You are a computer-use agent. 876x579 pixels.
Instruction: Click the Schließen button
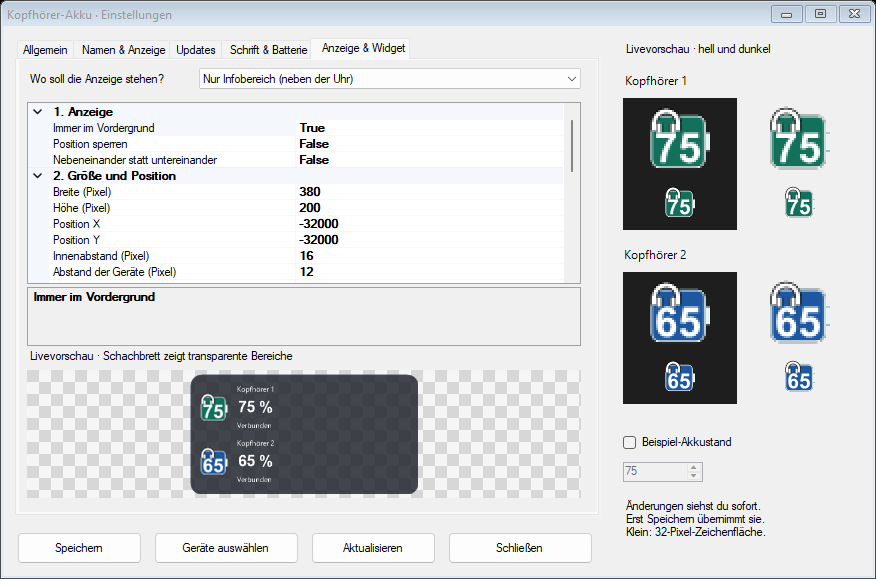(520, 548)
